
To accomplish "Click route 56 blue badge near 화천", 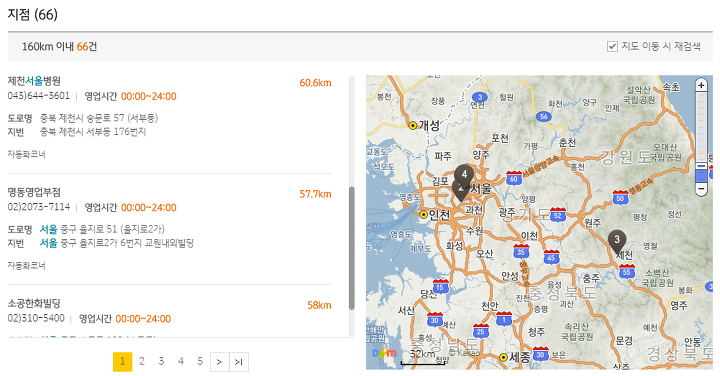I will (x=544, y=116).
